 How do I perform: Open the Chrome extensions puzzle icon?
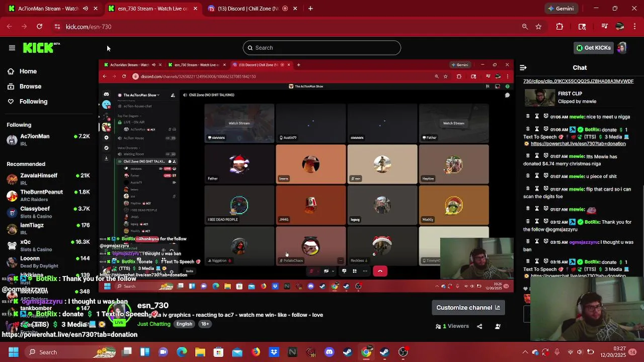559,27
